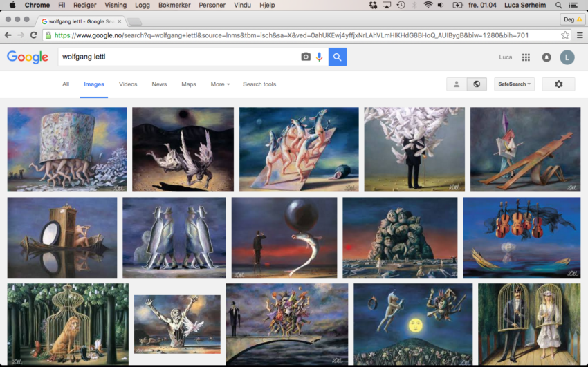Open the Fil menu
Viewport: 588px width, 367px height.
pyautogui.click(x=62, y=5)
